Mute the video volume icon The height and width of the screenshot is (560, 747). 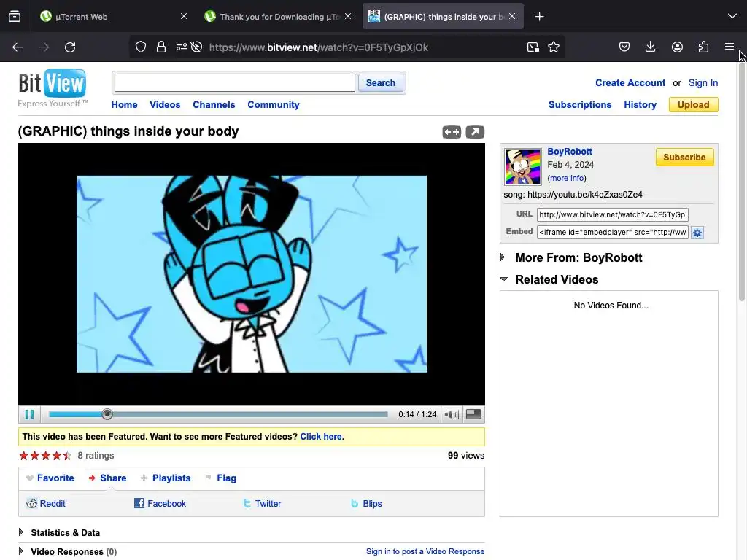tap(452, 414)
